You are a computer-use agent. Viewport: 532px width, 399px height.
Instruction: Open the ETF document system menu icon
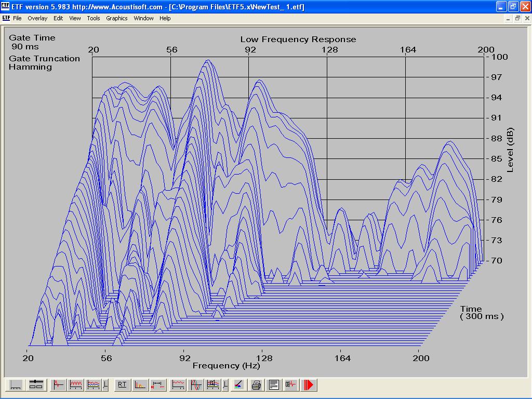6,18
